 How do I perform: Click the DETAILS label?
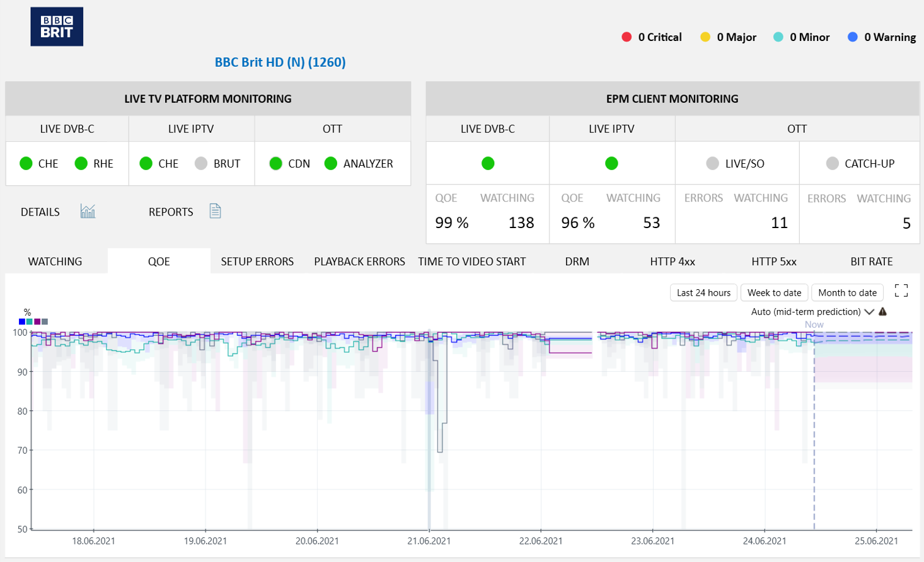click(40, 212)
